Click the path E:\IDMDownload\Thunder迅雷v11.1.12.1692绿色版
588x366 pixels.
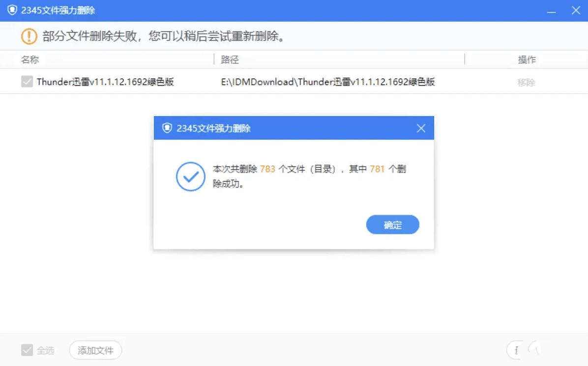pos(328,82)
